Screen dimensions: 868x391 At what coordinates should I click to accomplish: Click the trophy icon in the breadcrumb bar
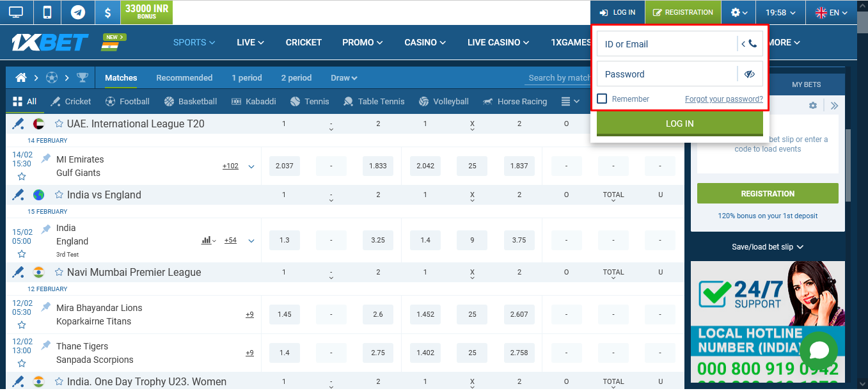(x=83, y=77)
